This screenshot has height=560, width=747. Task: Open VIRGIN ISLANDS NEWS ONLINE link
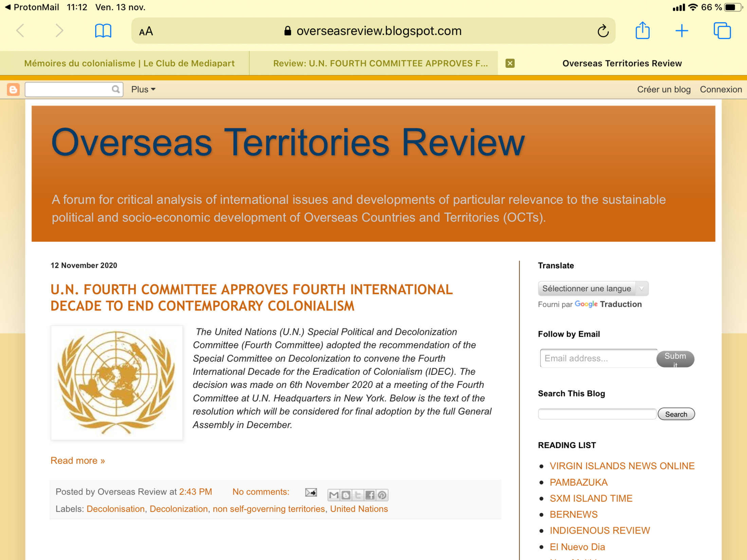(x=622, y=466)
